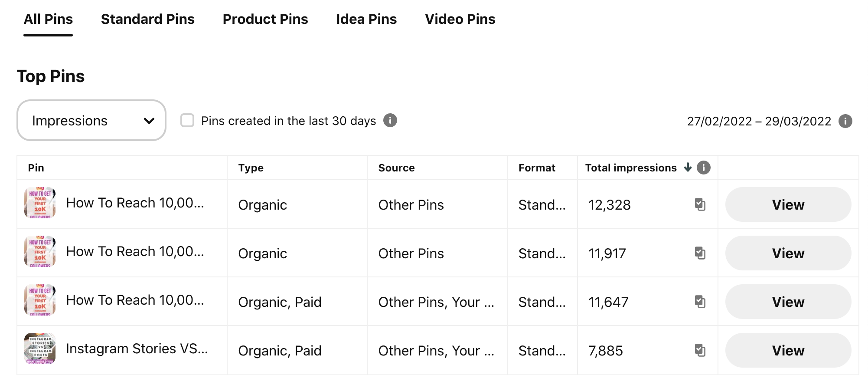
Task: Open the Impressions metric dropdown
Action: click(91, 120)
